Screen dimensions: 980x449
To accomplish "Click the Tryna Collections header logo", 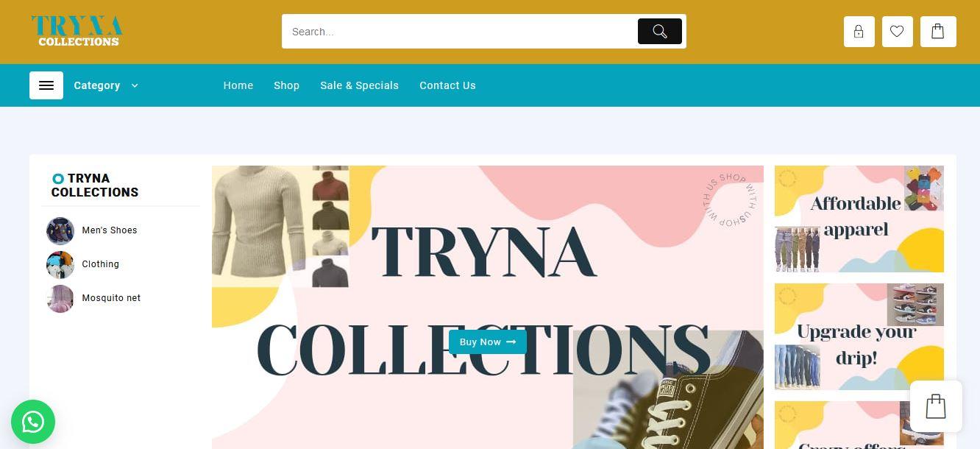I will pos(77,32).
